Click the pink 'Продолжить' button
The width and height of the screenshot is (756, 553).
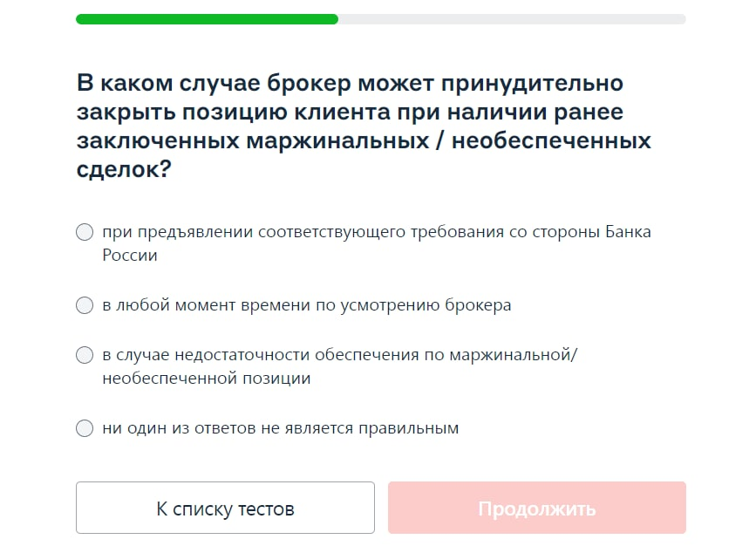pos(537,508)
